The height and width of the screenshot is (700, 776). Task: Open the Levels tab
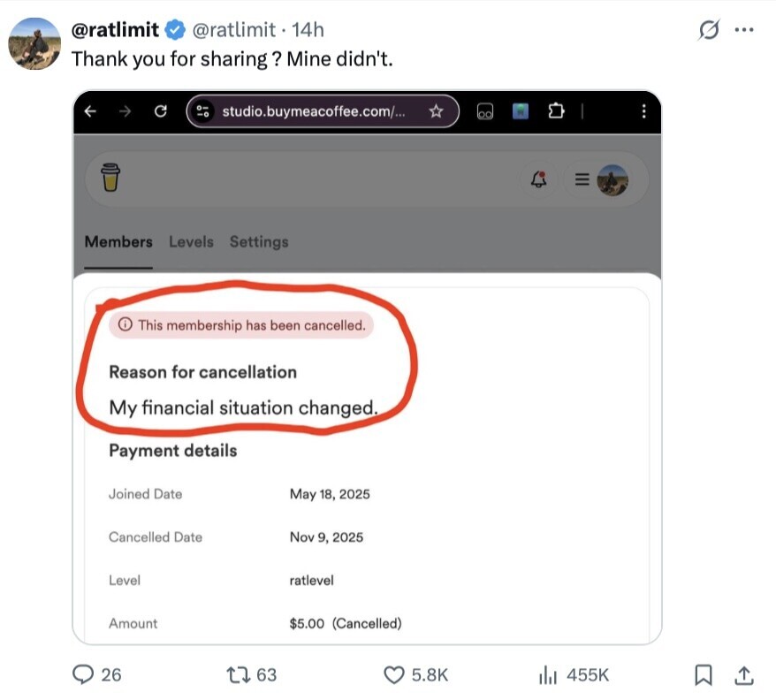(191, 241)
